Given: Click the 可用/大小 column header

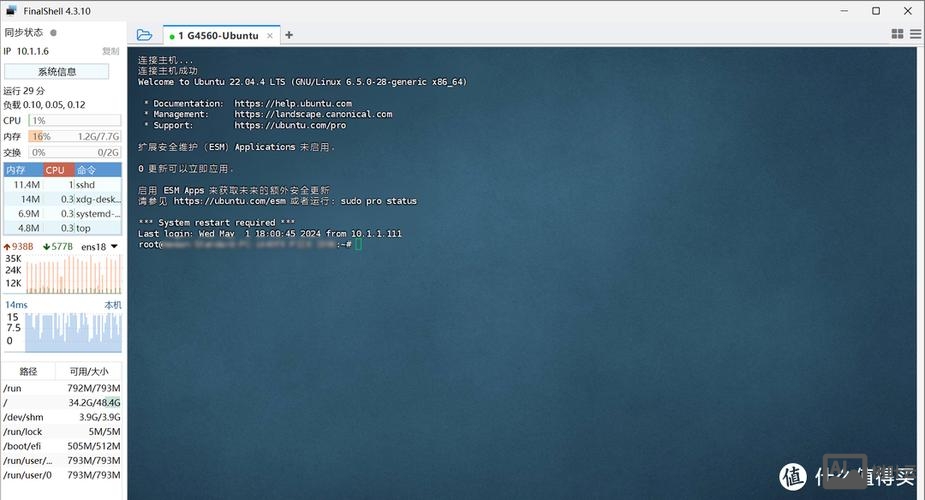Looking at the screenshot, I should click(88, 371).
